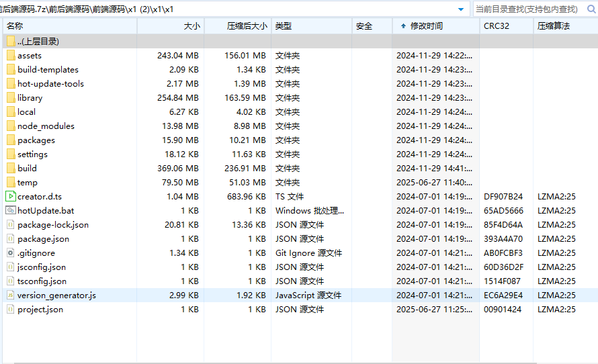Go up via ..(上层目录) entry
The height and width of the screenshot is (364, 598).
[38, 42]
